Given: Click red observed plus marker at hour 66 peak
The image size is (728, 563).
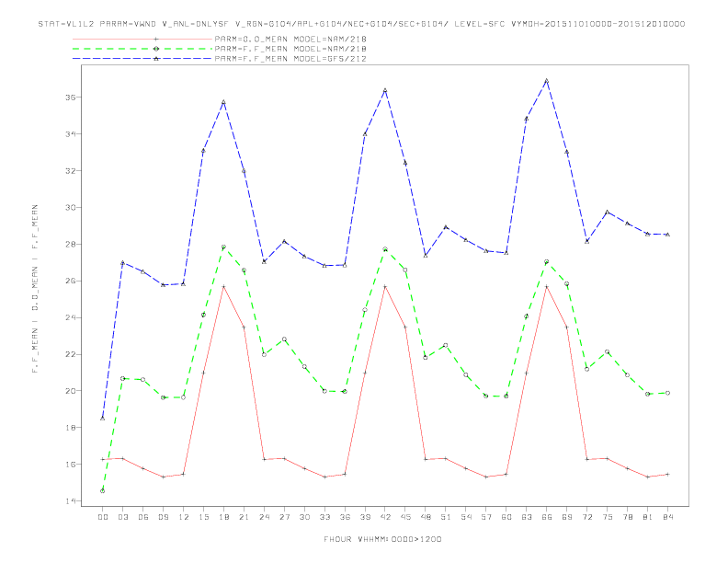Looking at the screenshot, I should tap(547, 287).
